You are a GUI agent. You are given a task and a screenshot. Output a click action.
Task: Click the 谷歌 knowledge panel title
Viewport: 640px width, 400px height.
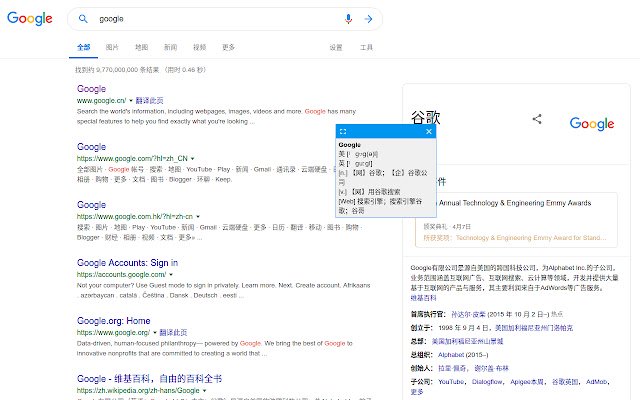[425, 118]
